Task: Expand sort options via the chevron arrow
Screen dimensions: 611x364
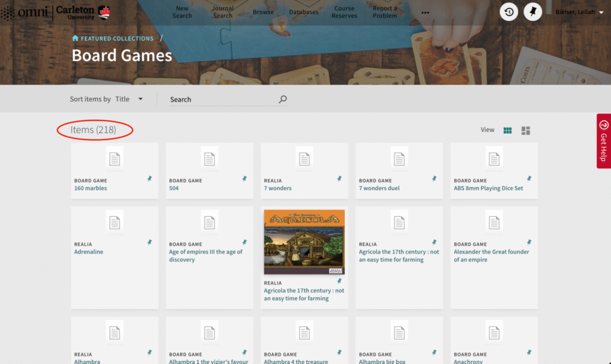Action: (140, 99)
